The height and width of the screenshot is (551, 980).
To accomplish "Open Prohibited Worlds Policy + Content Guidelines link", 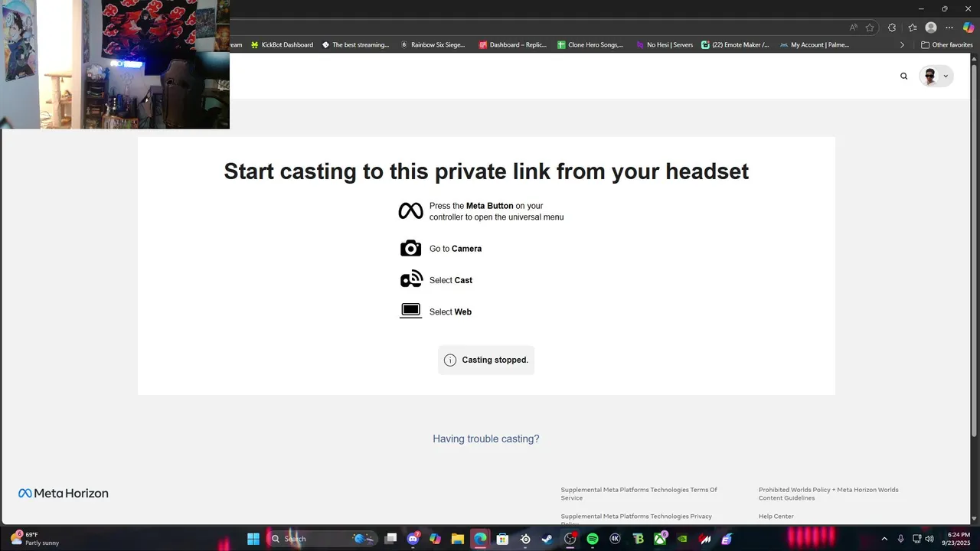I will (828, 494).
